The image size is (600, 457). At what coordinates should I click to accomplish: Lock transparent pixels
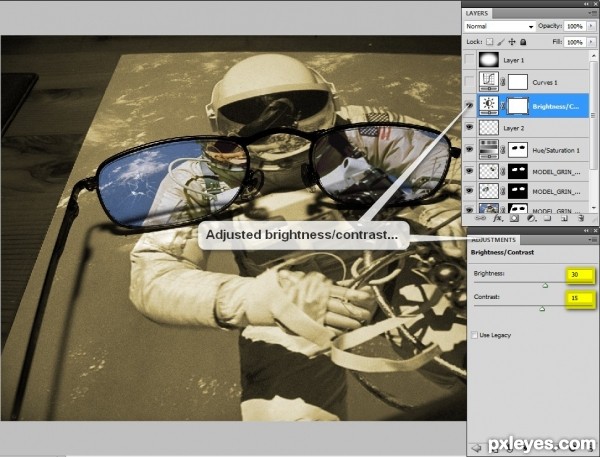(489, 42)
